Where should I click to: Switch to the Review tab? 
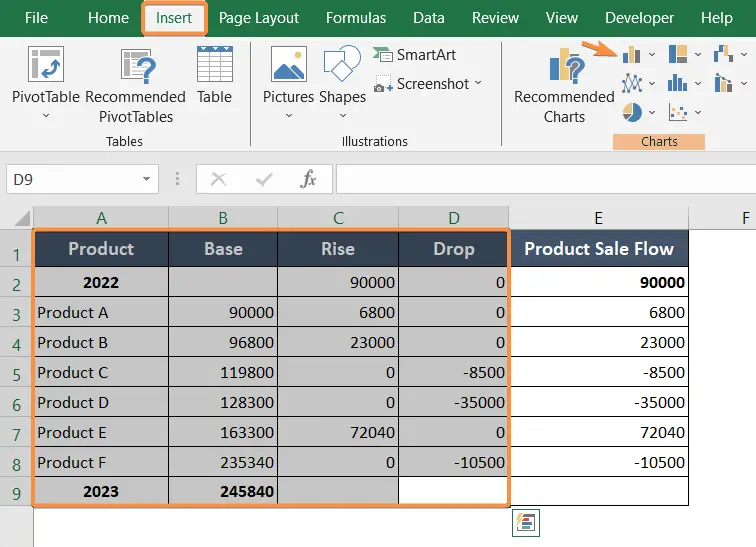[495, 18]
